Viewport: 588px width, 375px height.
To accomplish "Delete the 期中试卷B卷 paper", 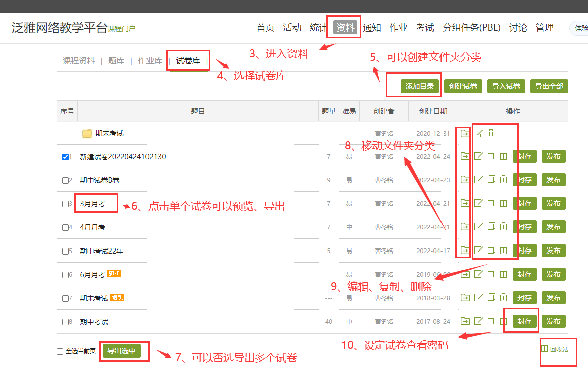I will tap(504, 179).
